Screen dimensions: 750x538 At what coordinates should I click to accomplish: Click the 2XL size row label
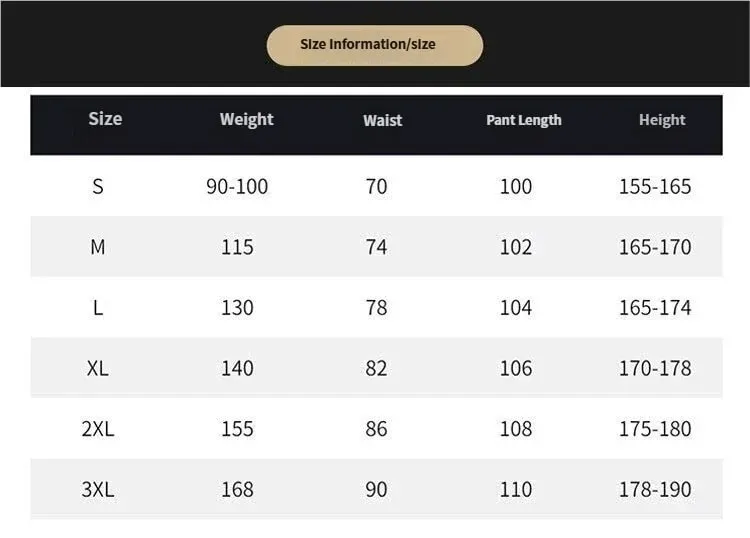coord(98,429)
